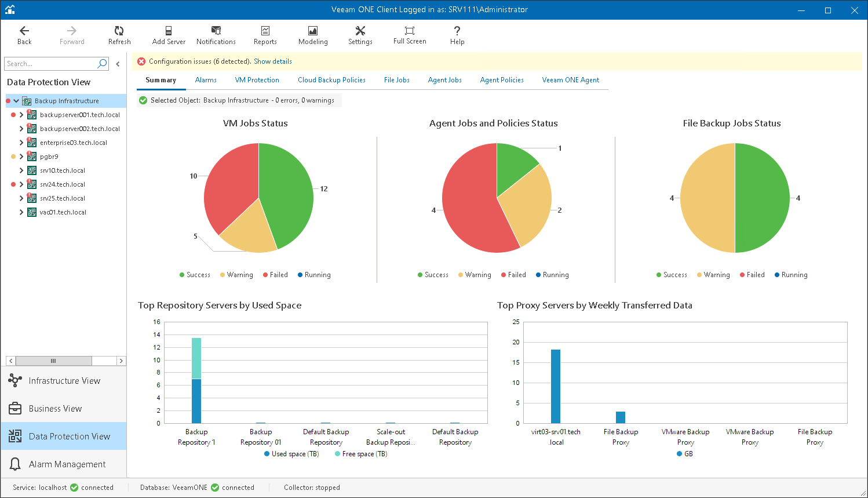
Task: Click the Veeam ONE app icon in title bar
Action: point(10,10)
